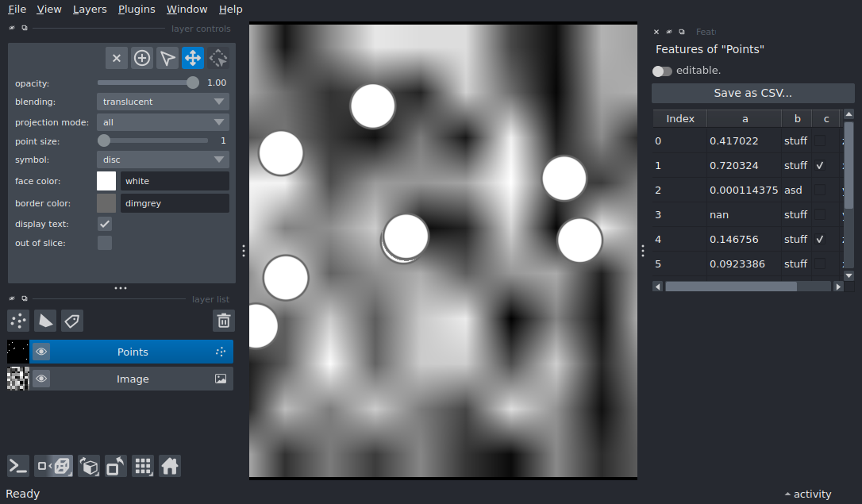Toggle the display text checkbox

click(105, 224)
